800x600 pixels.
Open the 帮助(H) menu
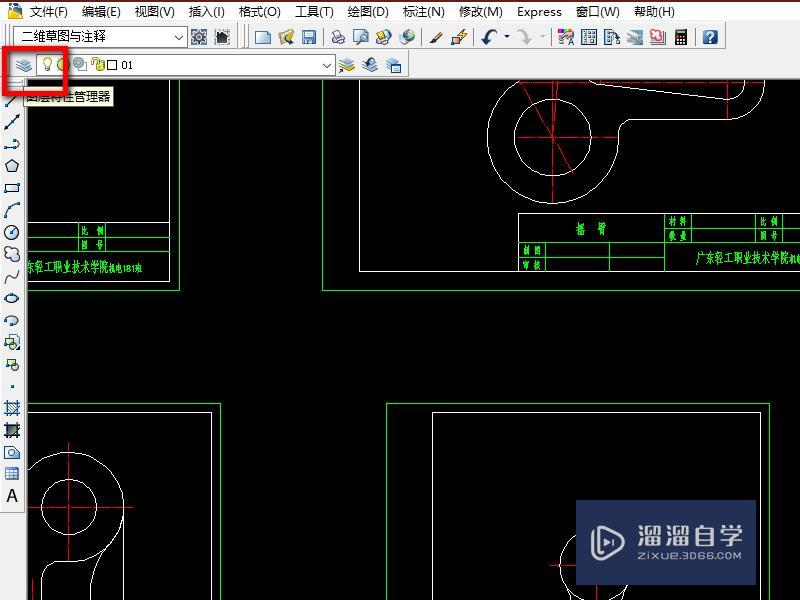tap(654, 12)
